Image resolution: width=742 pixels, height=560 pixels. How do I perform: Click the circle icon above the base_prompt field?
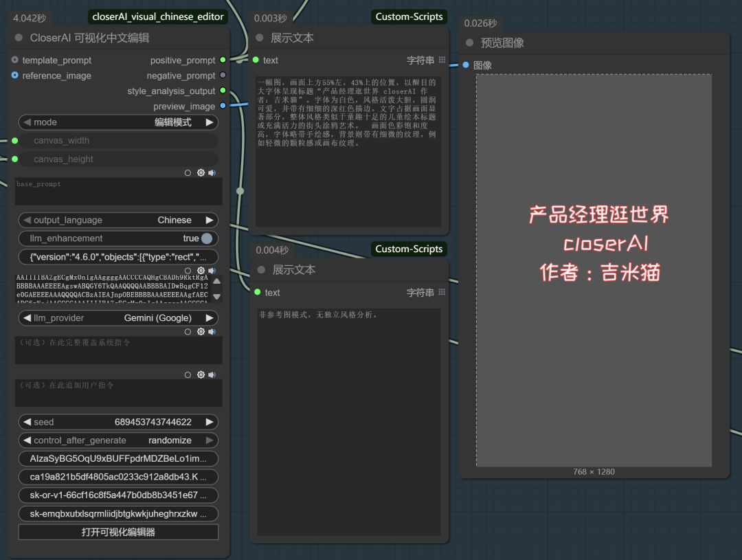(188, 172)
